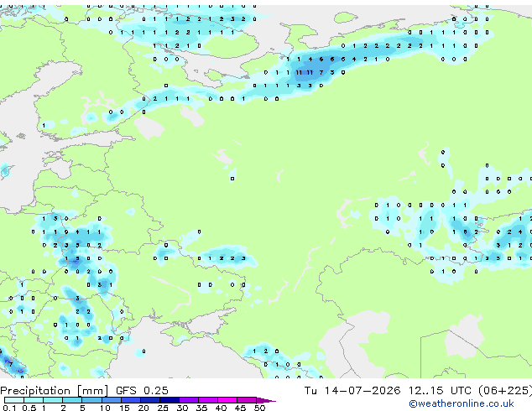Click the 'Tu 14-07-2026' date text

pyautogui.click(x=352, y=391)
